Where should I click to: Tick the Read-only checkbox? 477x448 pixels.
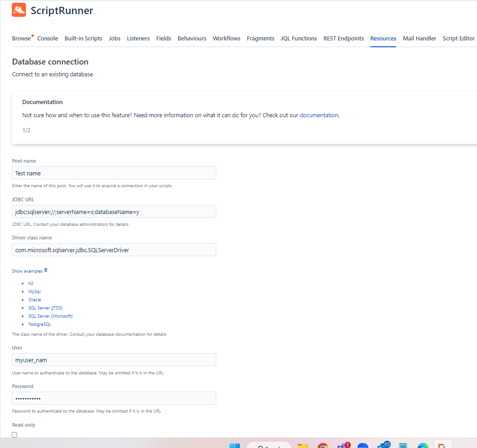pos(15,435)
